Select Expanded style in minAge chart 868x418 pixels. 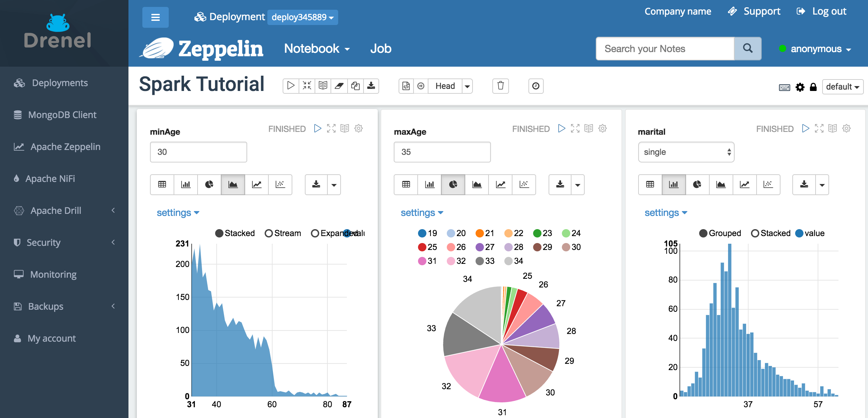pyautogui.click(x=334, y=233)
